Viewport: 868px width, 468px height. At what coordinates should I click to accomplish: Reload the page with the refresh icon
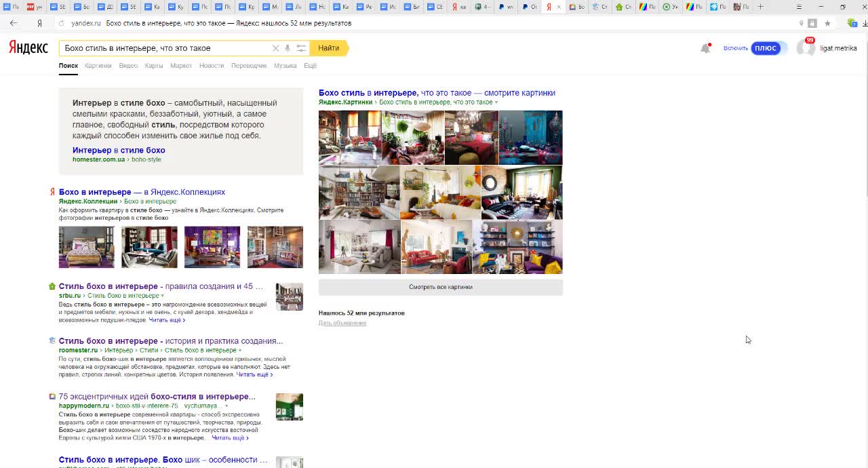pos(61,23)
